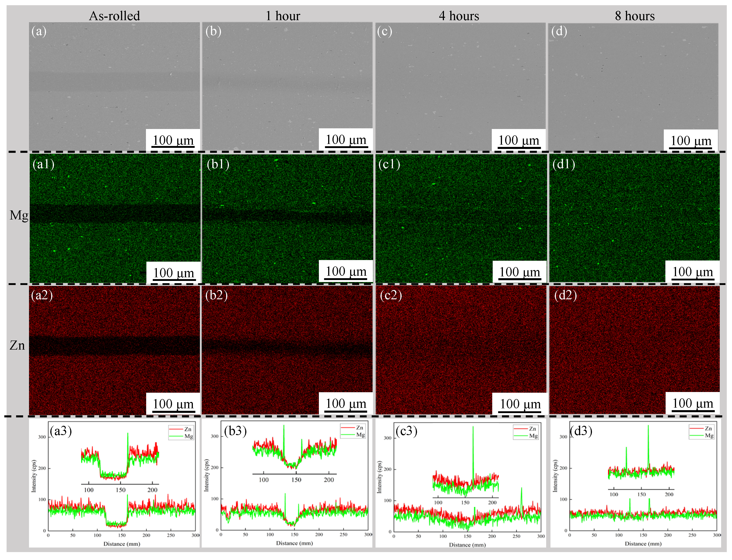Image resolution: width=732 pixels, height=560 pixels.
Task: Open the line scan chart (d3)
Action: point(635,484)
